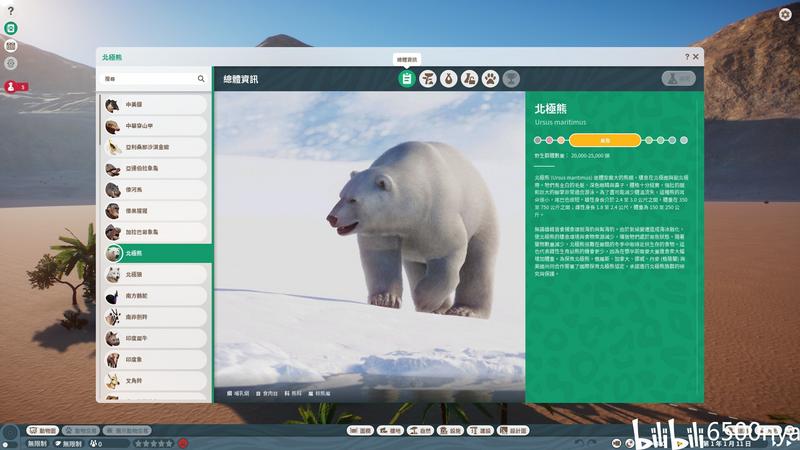
Task: Open the red notification alert badge
Action: pos(15,87)
